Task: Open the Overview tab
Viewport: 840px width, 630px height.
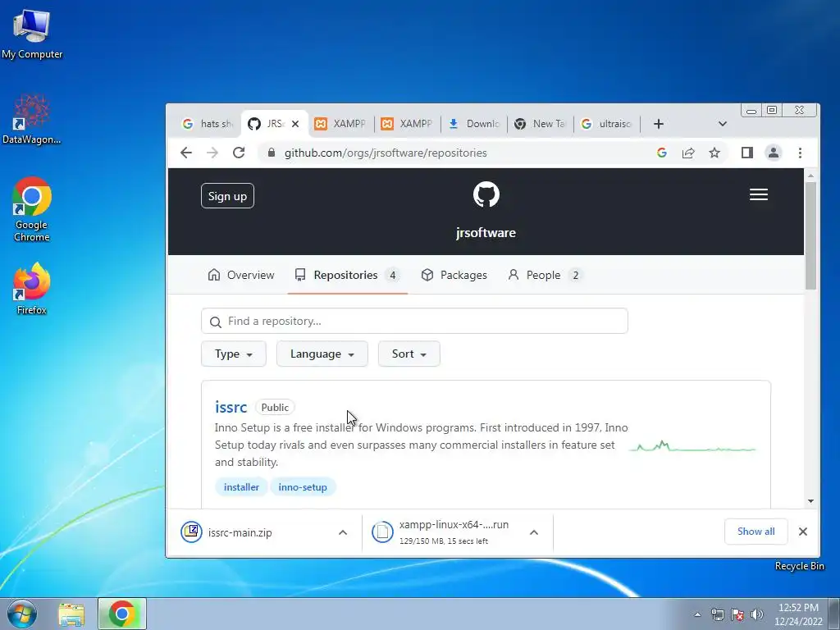Action: [241, 275]
